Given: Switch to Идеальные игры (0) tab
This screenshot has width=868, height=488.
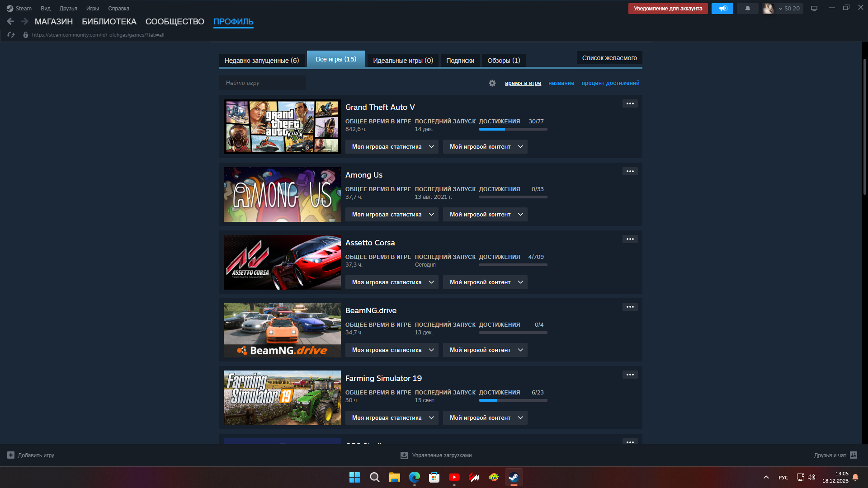Looking at the screenshot, I should [403, 61].
